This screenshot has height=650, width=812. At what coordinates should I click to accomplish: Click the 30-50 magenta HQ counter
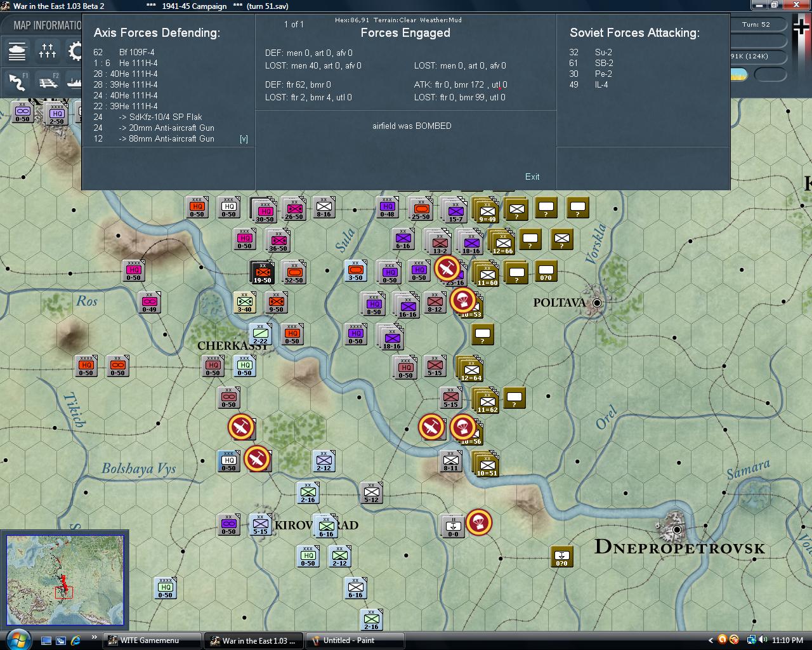pyautogui.click(x=265, y=210)
